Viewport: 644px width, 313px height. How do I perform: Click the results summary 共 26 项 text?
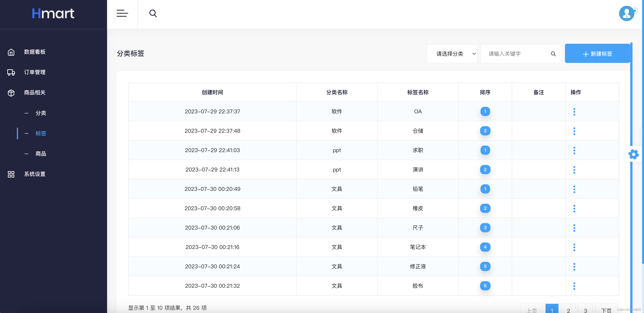tap(196, 308)
